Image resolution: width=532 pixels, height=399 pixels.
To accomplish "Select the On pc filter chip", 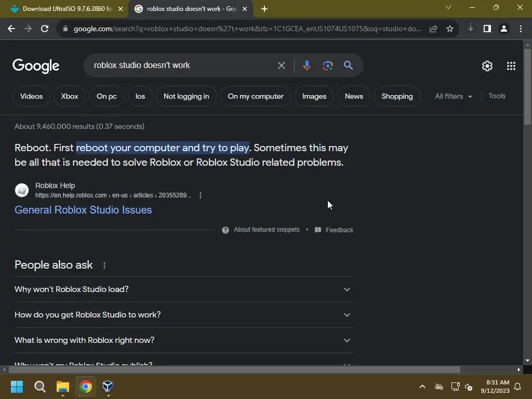I will point(107,96).
